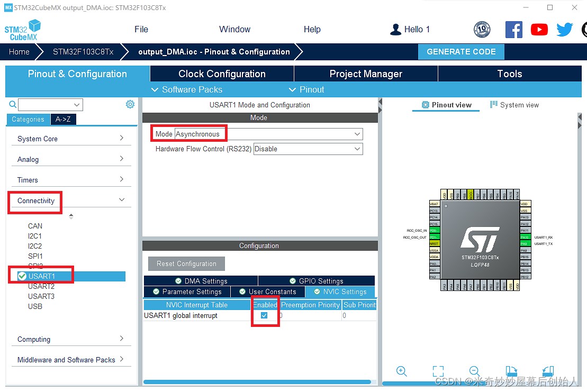Image resolution: width=587 pixels, height=392 pixels.
Task: Click the GENERATE CODE button
Action: click(461, 52)
